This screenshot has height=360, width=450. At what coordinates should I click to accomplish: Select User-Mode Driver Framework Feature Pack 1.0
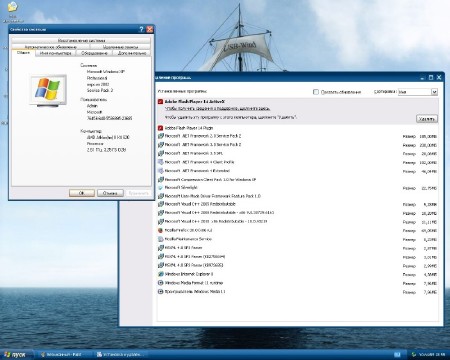click(x=213, y=196)
